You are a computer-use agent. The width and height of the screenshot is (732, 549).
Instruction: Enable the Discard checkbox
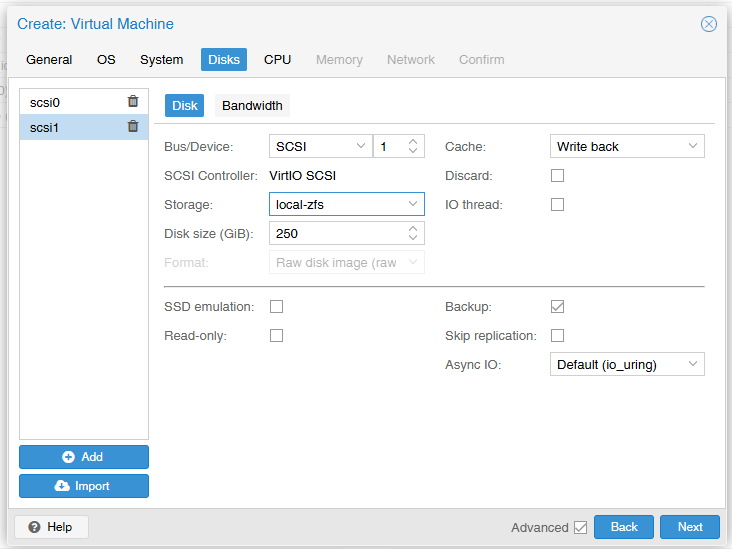pyautogui.click(x=557, y=176)
